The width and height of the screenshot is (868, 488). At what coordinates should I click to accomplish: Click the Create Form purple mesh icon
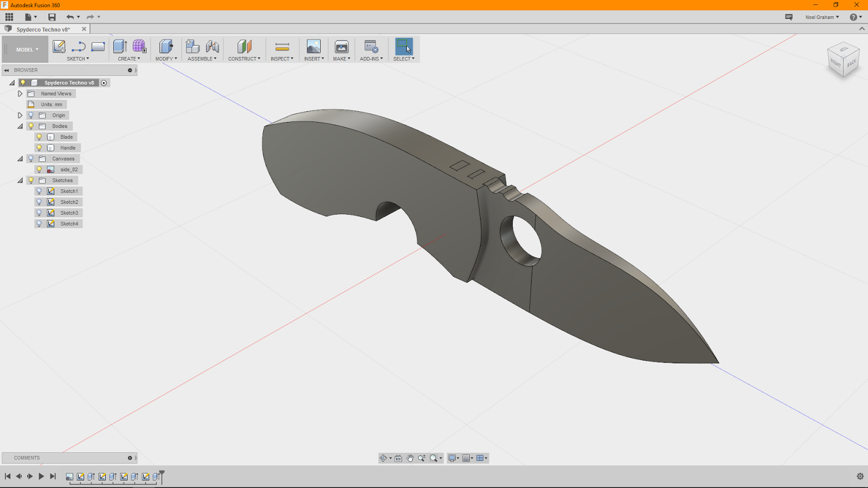[139, 46]
